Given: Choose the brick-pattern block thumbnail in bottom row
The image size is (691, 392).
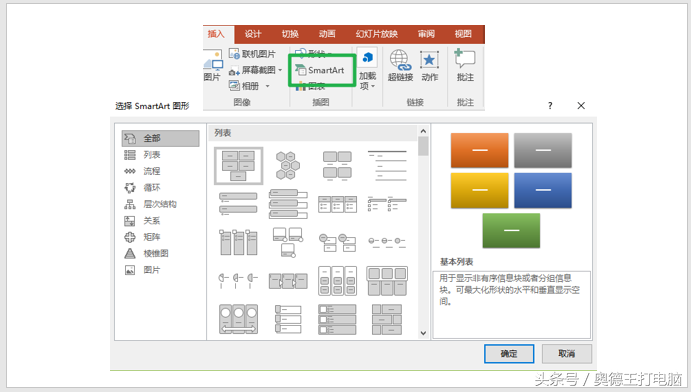Looking at the screenshot, I should pyautogui.click(x=387, y=319).
